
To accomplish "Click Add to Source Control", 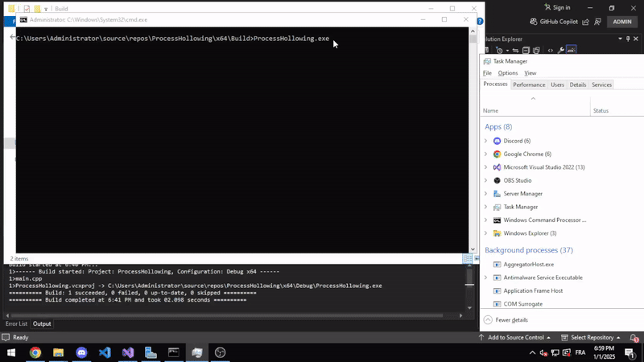I will 514,337.
